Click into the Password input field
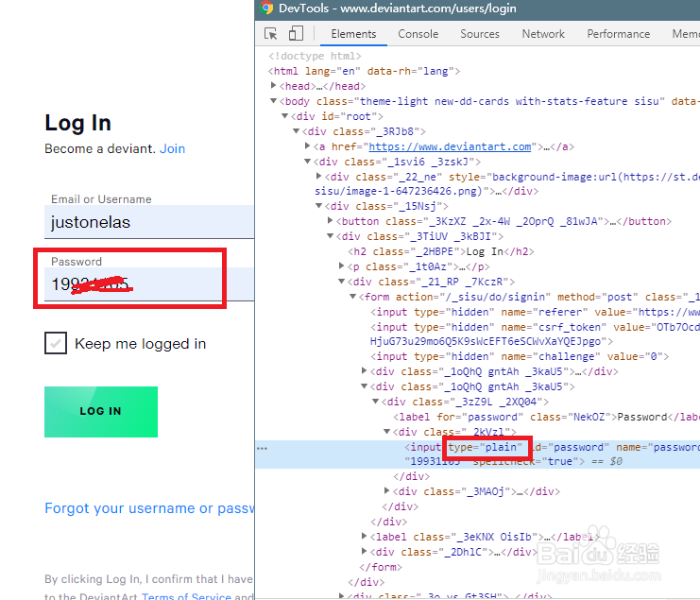Viewport: 700px width, 600px height. [149, 283]
